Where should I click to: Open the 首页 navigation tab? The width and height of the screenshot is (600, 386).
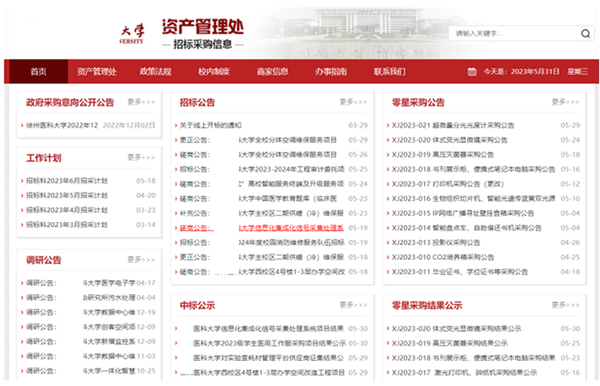pyautogui.click(x=38, y=72)
